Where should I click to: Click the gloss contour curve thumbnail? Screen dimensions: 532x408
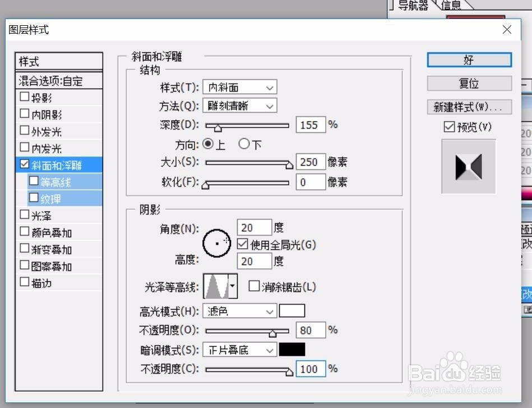tap(215, 286)
